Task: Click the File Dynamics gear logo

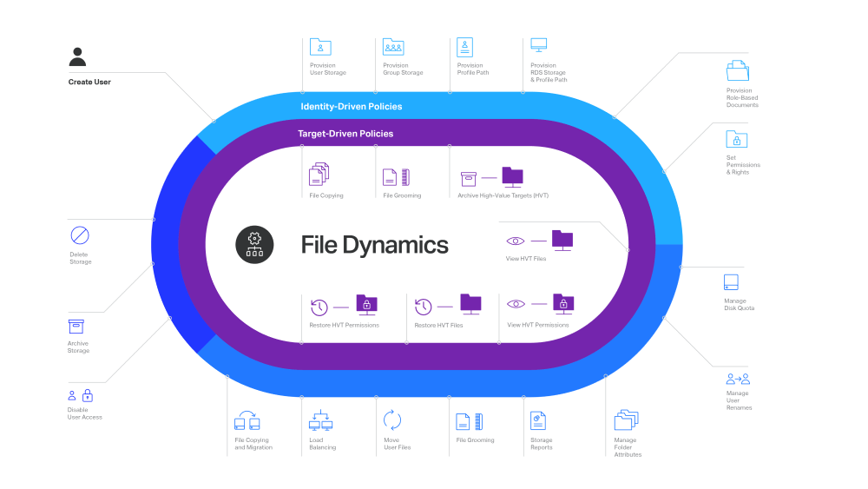Action: [254, 245]
